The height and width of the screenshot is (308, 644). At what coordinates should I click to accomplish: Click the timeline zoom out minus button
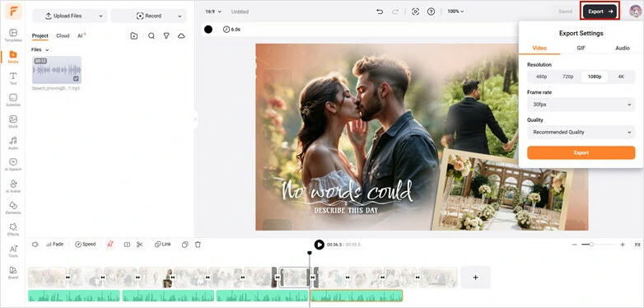pyautogui.click(x=574, y=245)
